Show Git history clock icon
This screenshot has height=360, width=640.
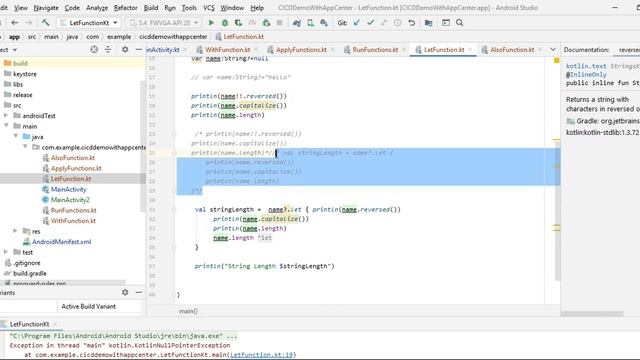coord(398,23)
